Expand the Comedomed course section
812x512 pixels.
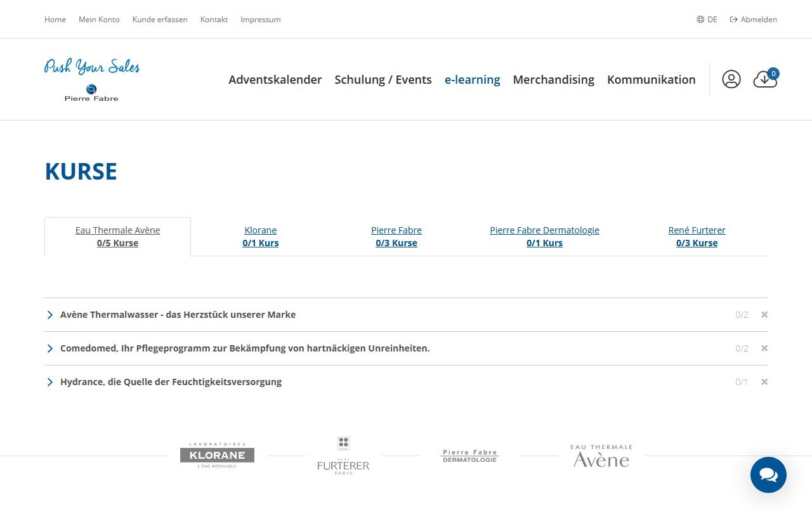point(244,348)
